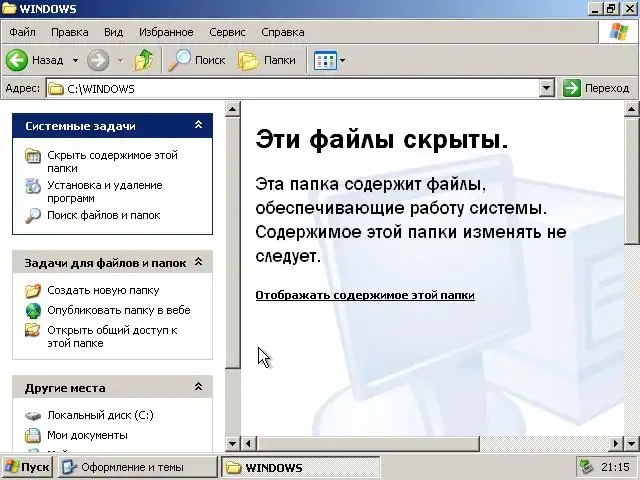Click the new folder task icon
640x480 pixels.
click(33, 291)
